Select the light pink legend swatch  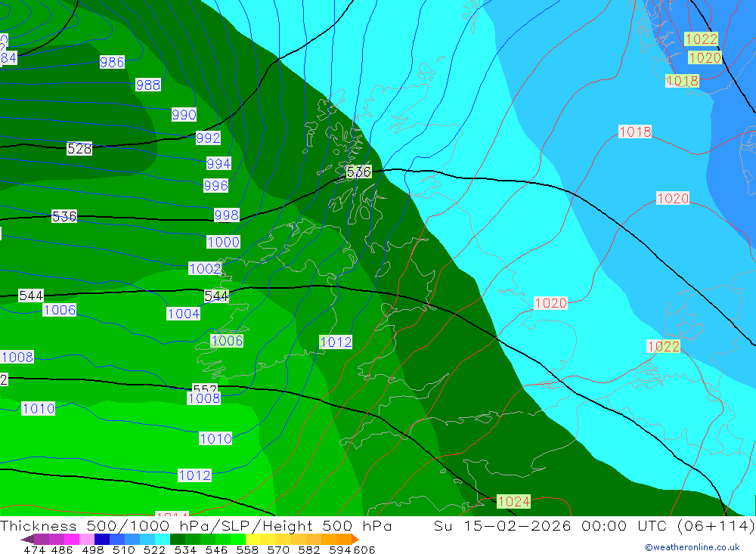[87, 539]
